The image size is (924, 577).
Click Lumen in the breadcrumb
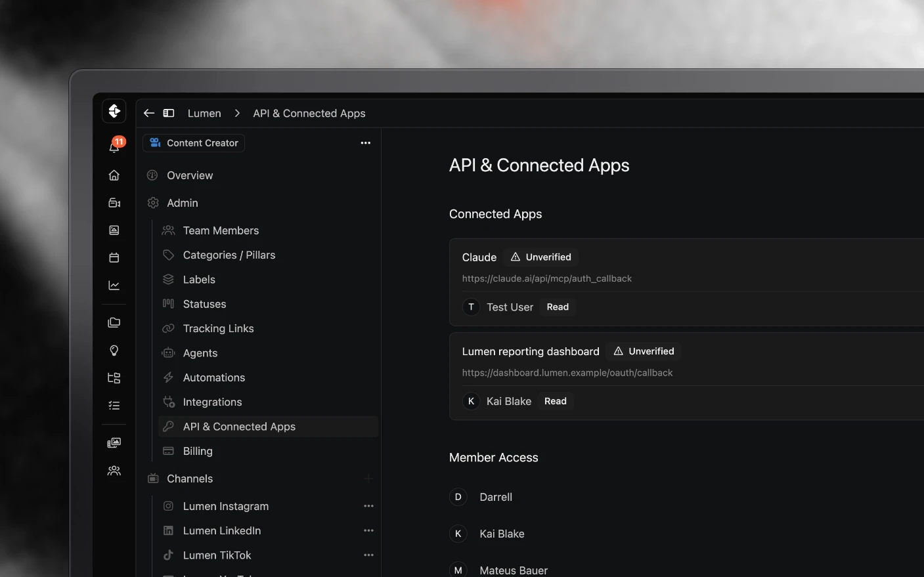(204, 114)
